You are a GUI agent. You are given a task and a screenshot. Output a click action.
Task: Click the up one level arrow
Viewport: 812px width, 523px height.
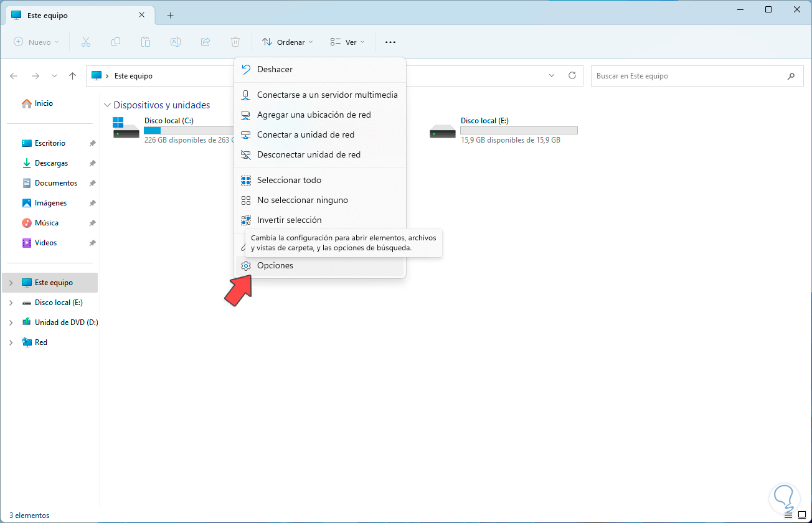[x=72, y=75]
